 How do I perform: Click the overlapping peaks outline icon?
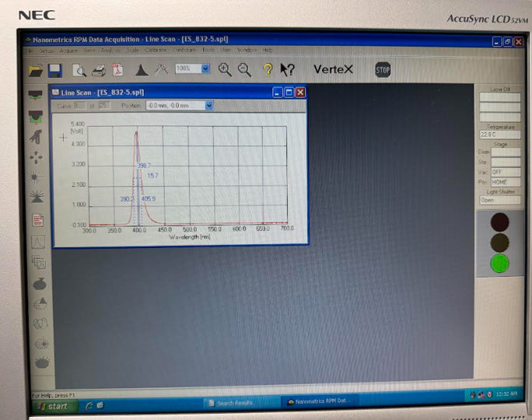click(x=161, y=69)
